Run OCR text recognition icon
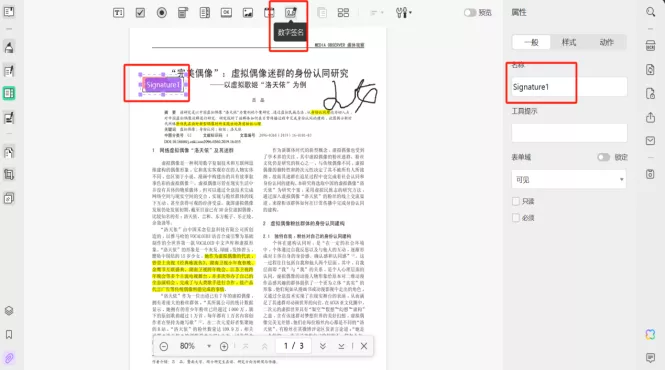This screenshot has width=665, height=370. pyautogui.click(x=651, y=45)
